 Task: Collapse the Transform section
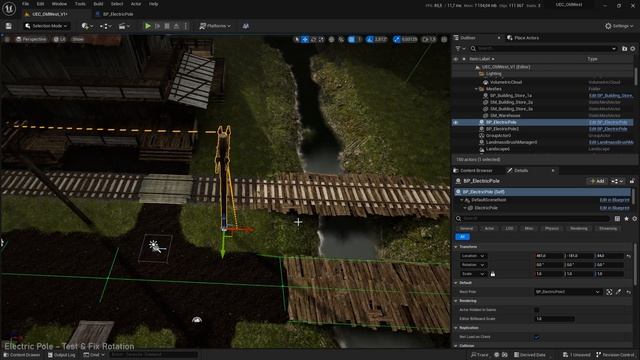coord(456,247)
